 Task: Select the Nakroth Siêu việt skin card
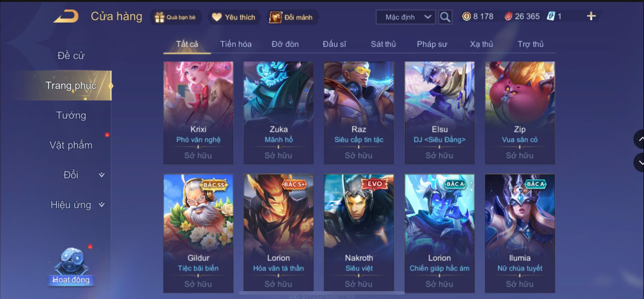click(359, 233)
